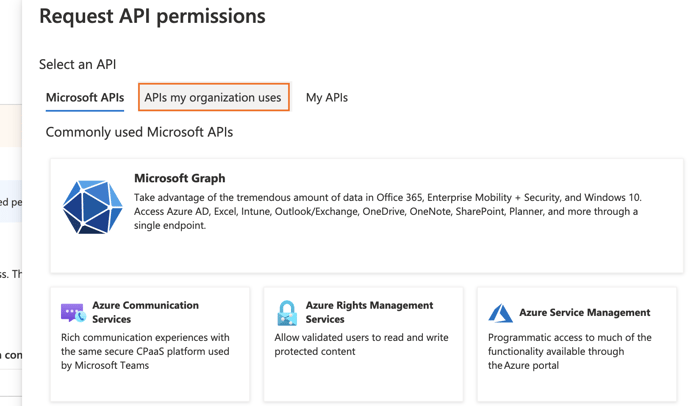Open the APIs my organization uses tab
The height and width of the screenshot is (406, 688).
click(213, 97)
